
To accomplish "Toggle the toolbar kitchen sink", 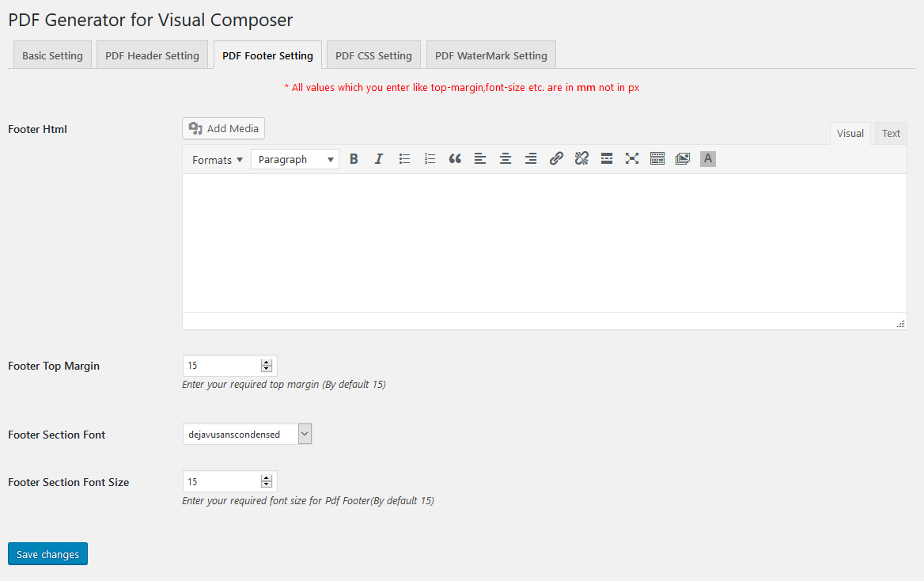I will pyautogui.click(x=657, y=158).
